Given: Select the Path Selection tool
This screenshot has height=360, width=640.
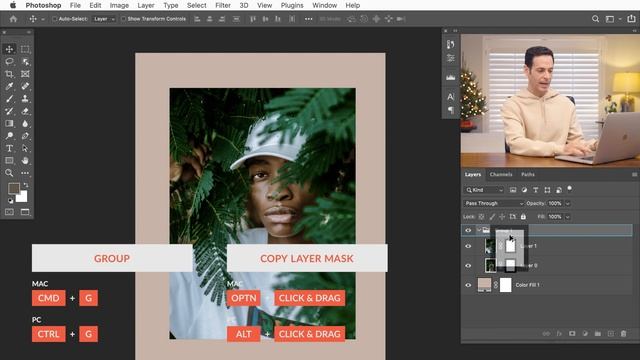Looking at the screenshot, I should pos(25,148).
